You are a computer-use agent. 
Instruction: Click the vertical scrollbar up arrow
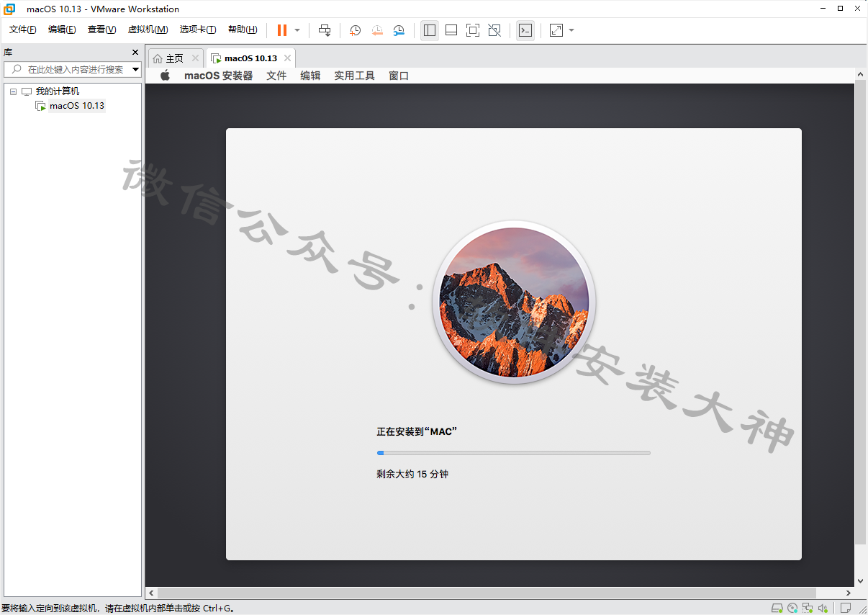(860, 73)
